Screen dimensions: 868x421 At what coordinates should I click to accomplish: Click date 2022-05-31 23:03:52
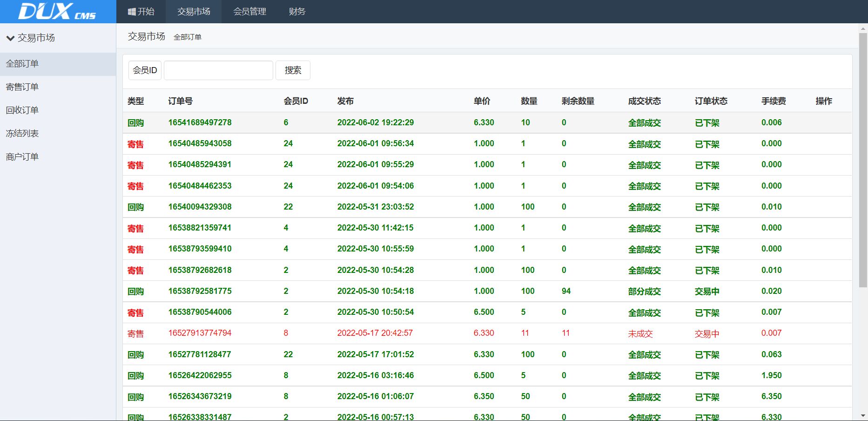pos(376,207)
